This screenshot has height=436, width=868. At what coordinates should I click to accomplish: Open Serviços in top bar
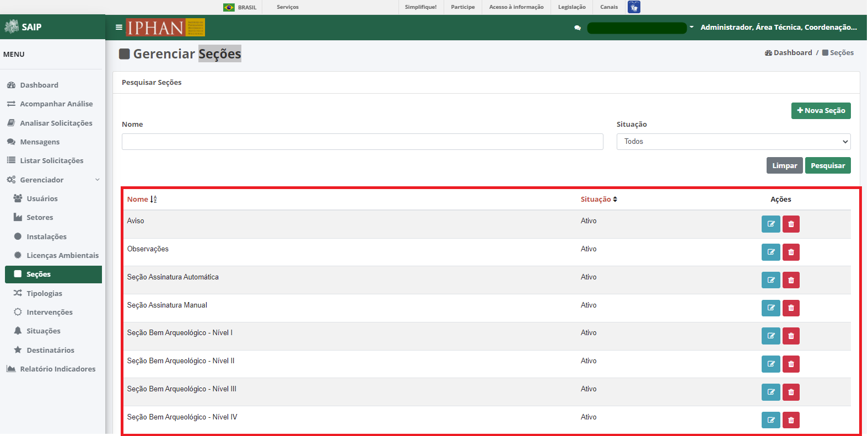[288, 7]
